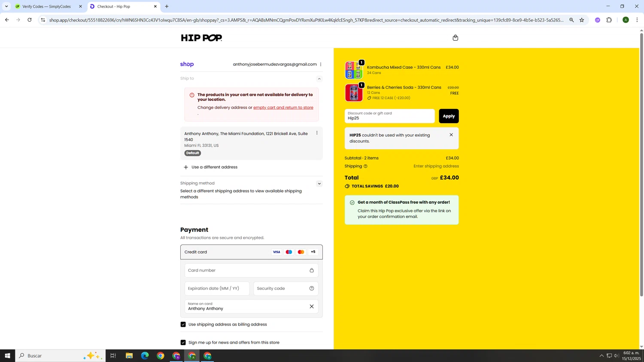
Task: Close the Checkout - Hip Pop tab
Action: 155,6
